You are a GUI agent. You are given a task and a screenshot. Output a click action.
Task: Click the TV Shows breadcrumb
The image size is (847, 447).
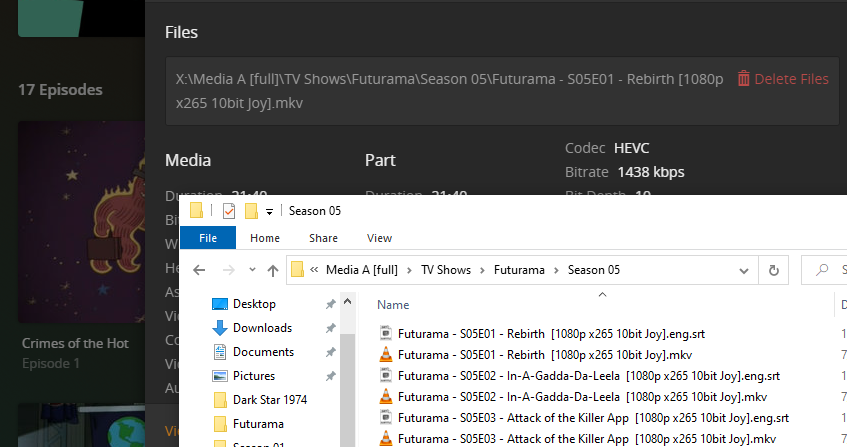(446, 270)
